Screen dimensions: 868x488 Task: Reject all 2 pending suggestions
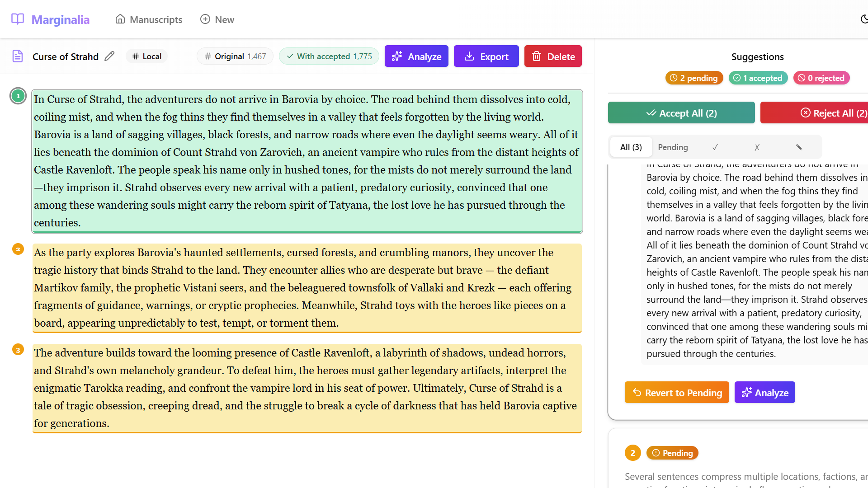click(x=814, y=113)
